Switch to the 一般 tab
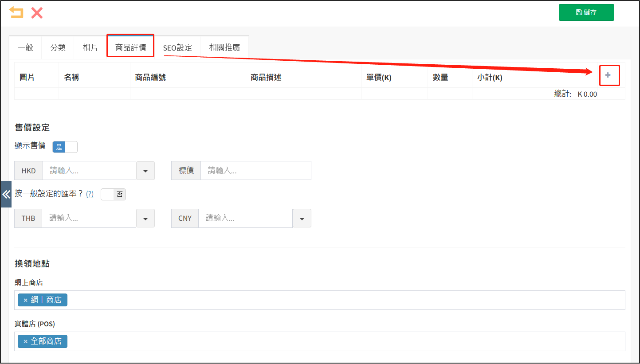This screenshot has height=364, width=640. tap(25, 47)
